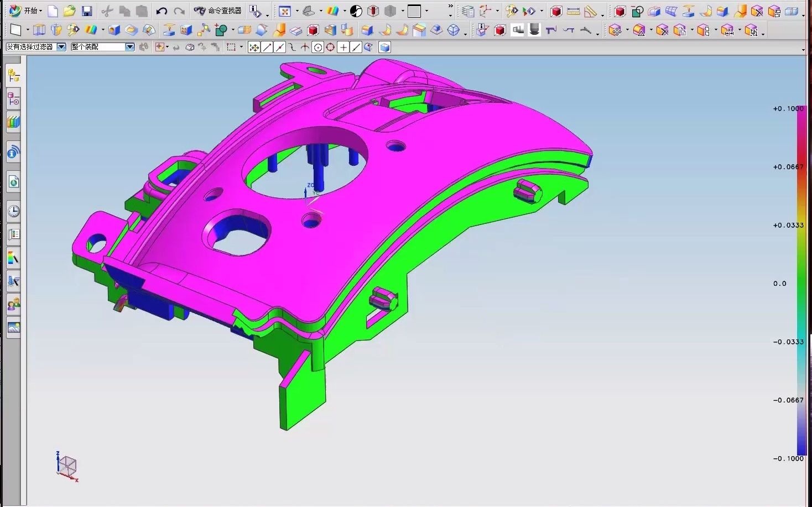The height and width of the screenshot is (507, 812).
Task: Open Internet Explorer web browser tab
Action: (x=14, y=182)
